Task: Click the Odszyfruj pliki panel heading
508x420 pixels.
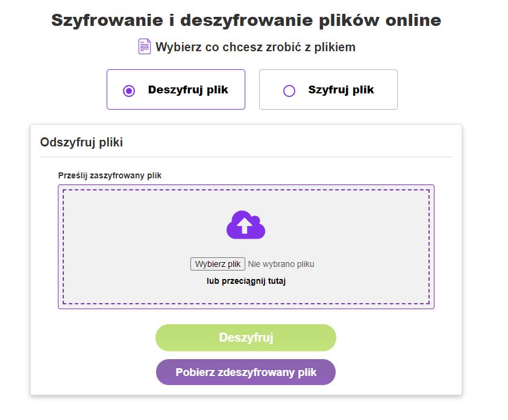Action: [x=81, y=142]
